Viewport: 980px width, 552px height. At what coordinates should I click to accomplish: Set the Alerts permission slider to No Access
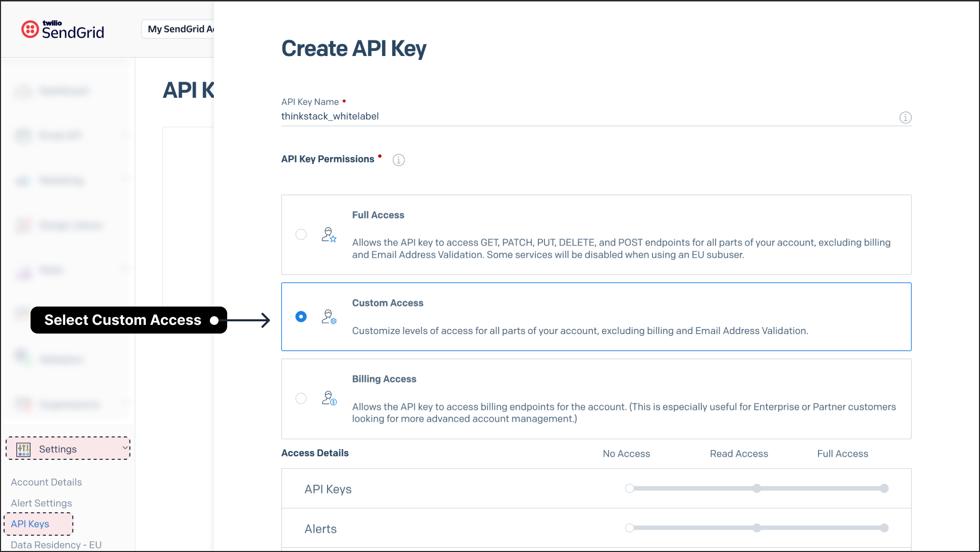630,528
